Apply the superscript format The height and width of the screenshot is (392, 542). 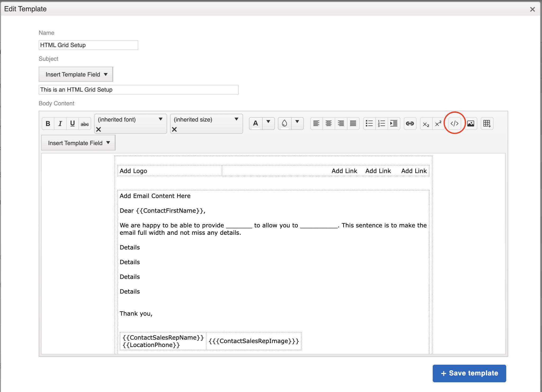coord(438,123)
